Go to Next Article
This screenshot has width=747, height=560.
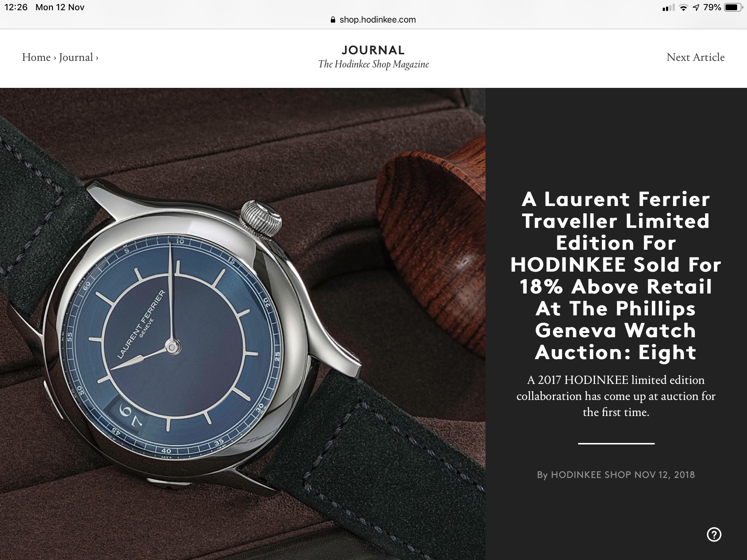click(x=696, y=57)
